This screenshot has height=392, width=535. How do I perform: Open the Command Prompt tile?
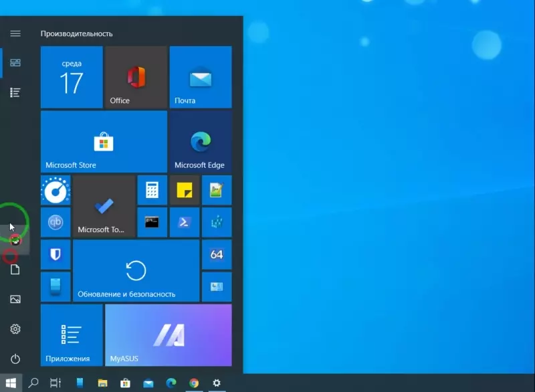pyautogui.click(x=152, y=222)
